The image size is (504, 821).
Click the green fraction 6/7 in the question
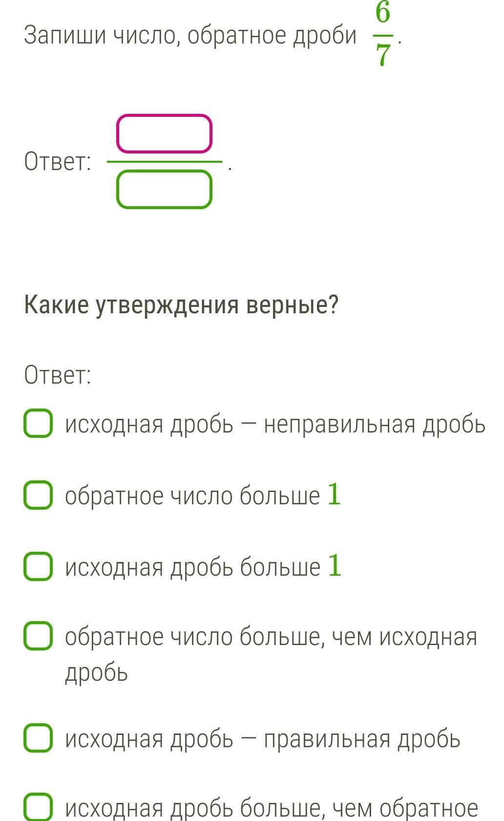tap(383, 35)
